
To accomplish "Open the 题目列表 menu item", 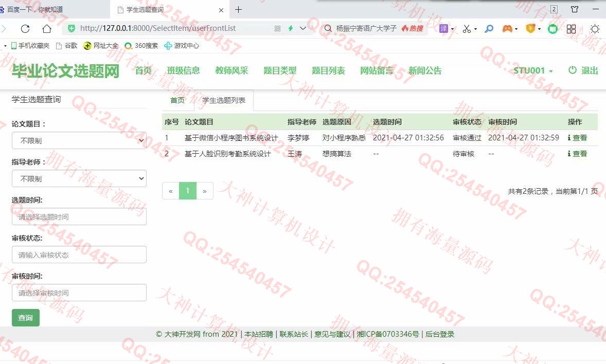I will pos(328,71).
